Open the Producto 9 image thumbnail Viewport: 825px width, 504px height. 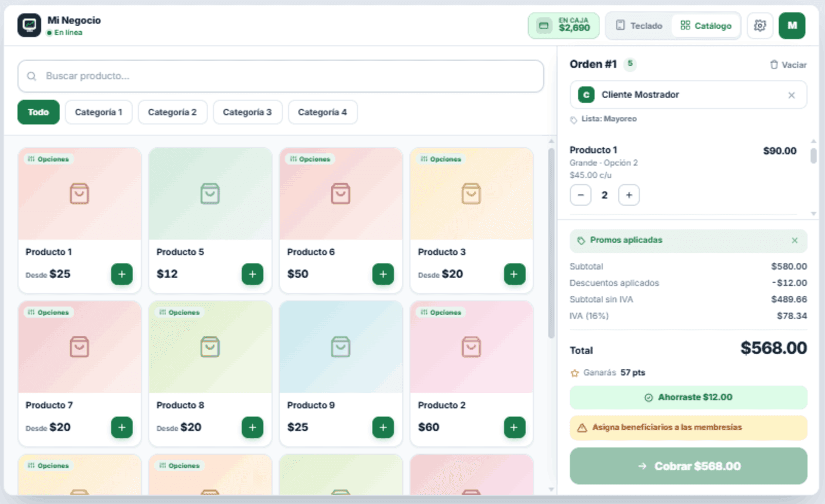(x=340, y=347)
